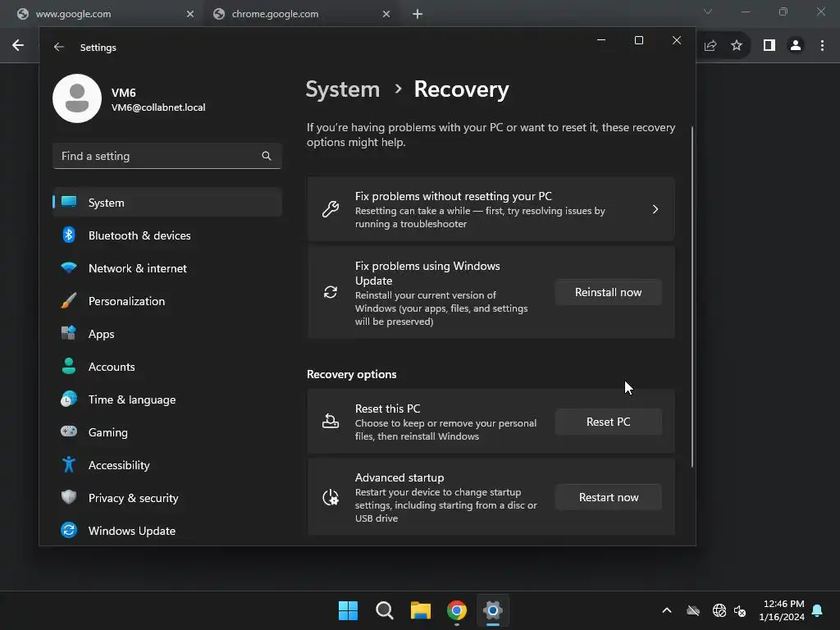
Task: Open the Chrome profile icon
Action: click(796, 46)
